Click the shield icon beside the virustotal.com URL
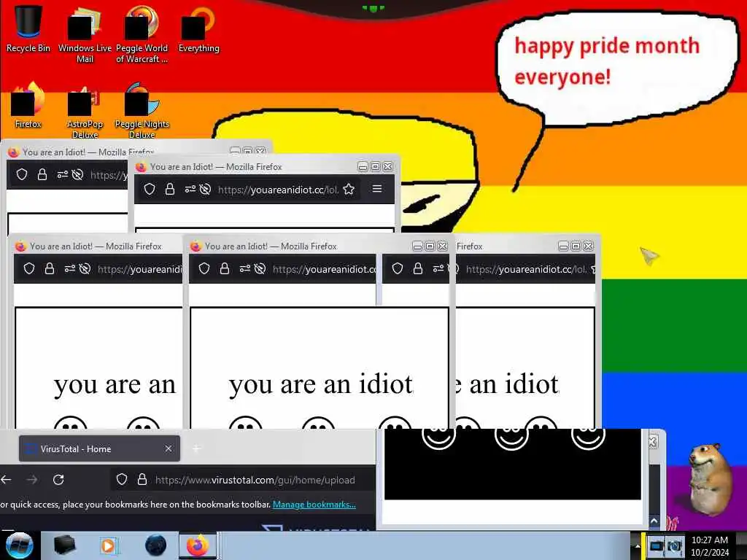 (x=122, y=480)
